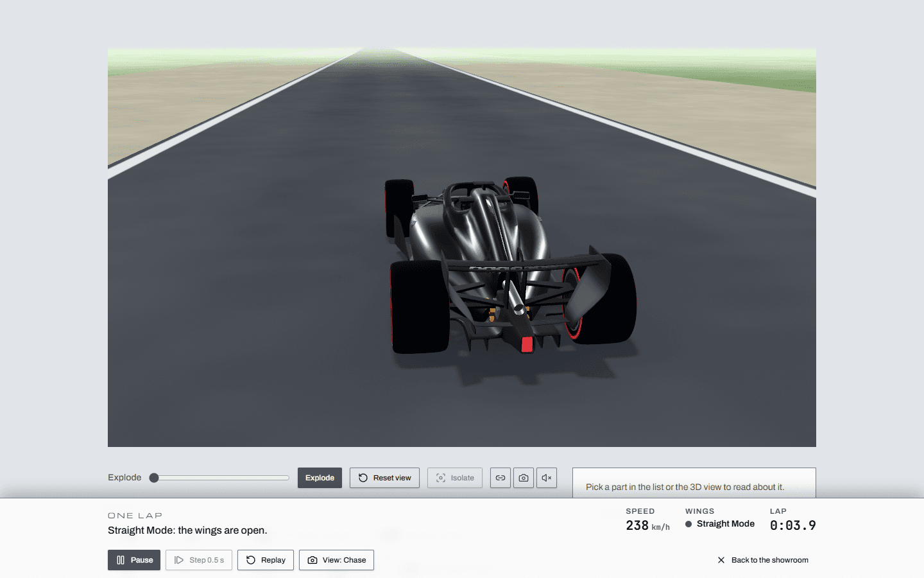
Task: Set the Explode slider handle
Action: (154, 478)
